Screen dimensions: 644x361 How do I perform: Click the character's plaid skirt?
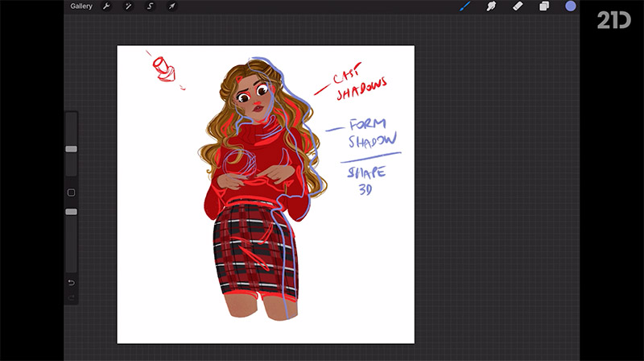coord(254,250)
